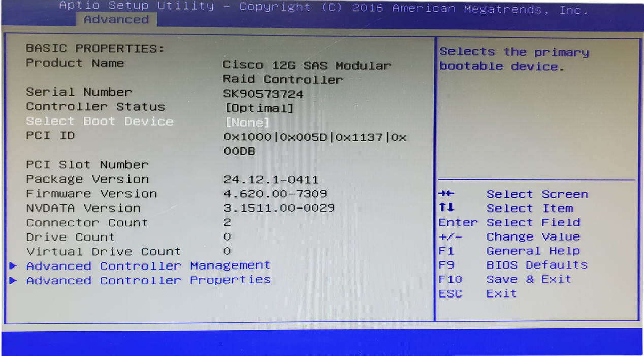
Task: Click the primary bootable device help text
Action: (514, 59)
